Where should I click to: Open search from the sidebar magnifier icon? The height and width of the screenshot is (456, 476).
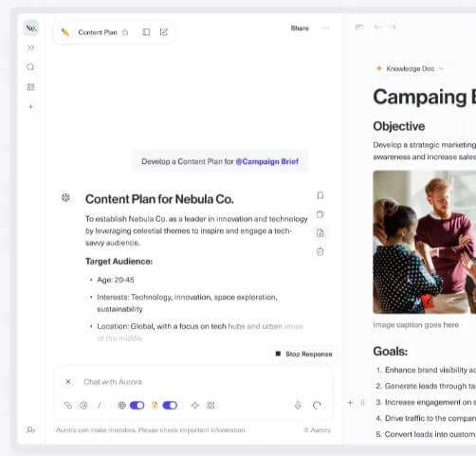coord(30,67)
